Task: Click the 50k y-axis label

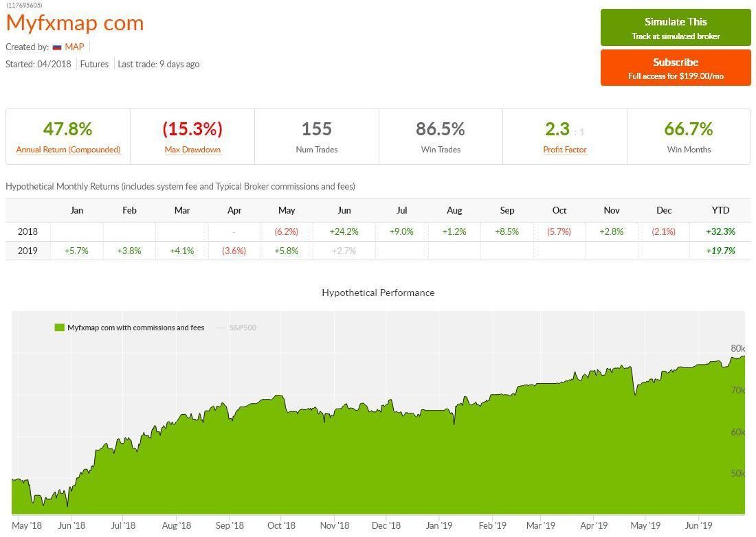Action: (737, 473)
